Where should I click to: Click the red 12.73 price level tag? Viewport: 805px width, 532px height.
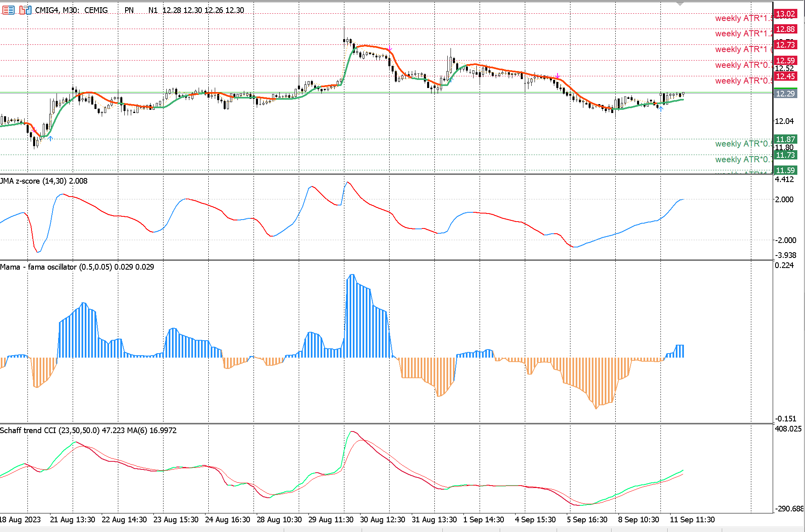pos(785,45)
